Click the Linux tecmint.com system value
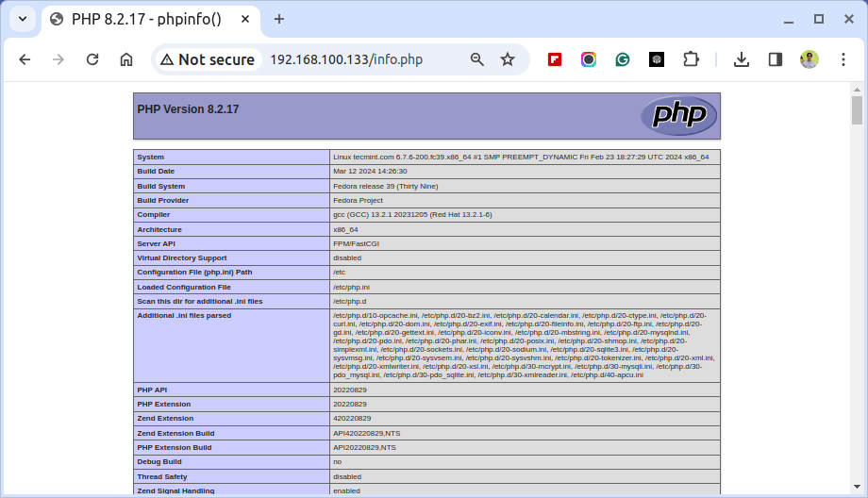868x498 pixels. click(x=521, y=158)
